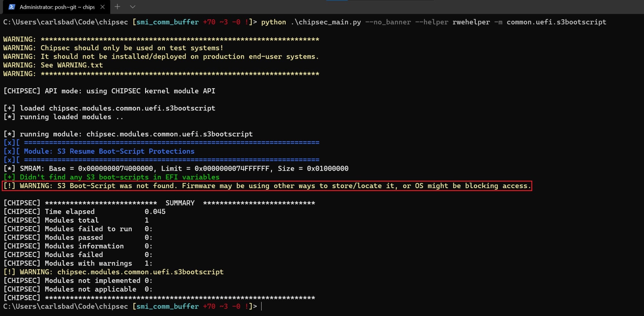
Task: Click the PowerShell icon in the tab
Action: (x=12, y=7)
